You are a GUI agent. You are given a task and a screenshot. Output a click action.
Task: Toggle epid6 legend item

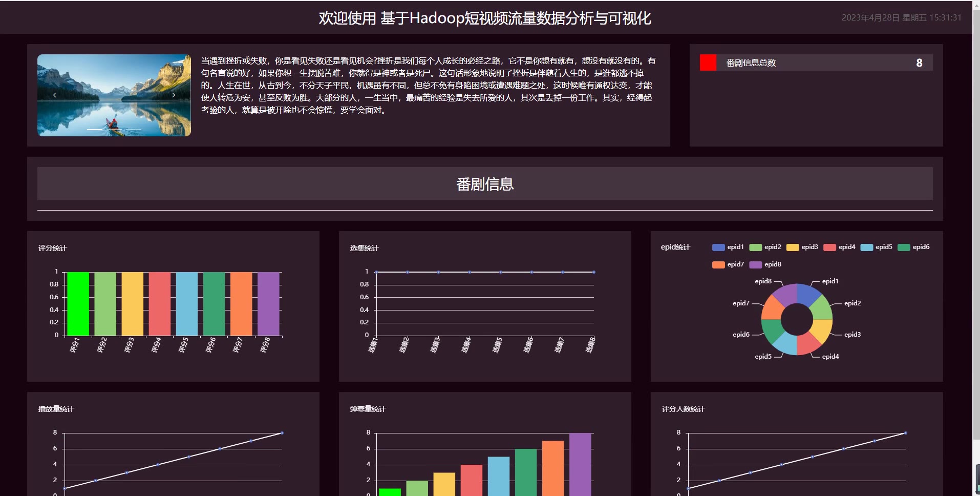(913, 247)
